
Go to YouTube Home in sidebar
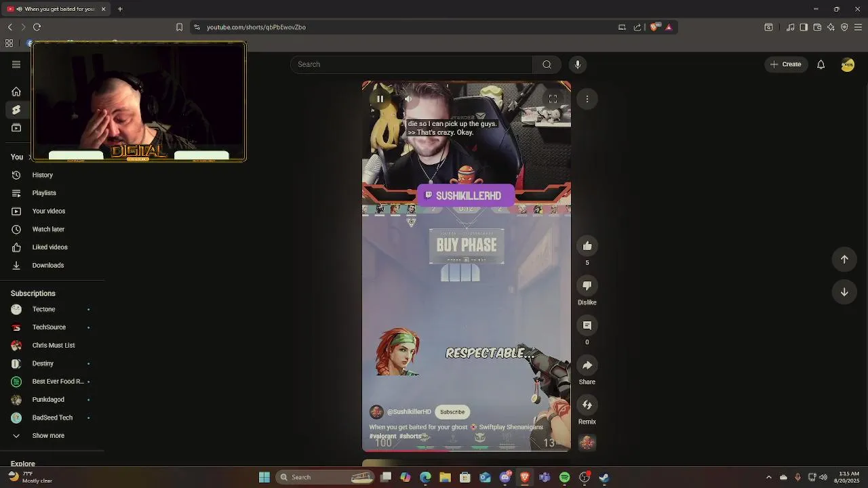[x=16, y=91]
